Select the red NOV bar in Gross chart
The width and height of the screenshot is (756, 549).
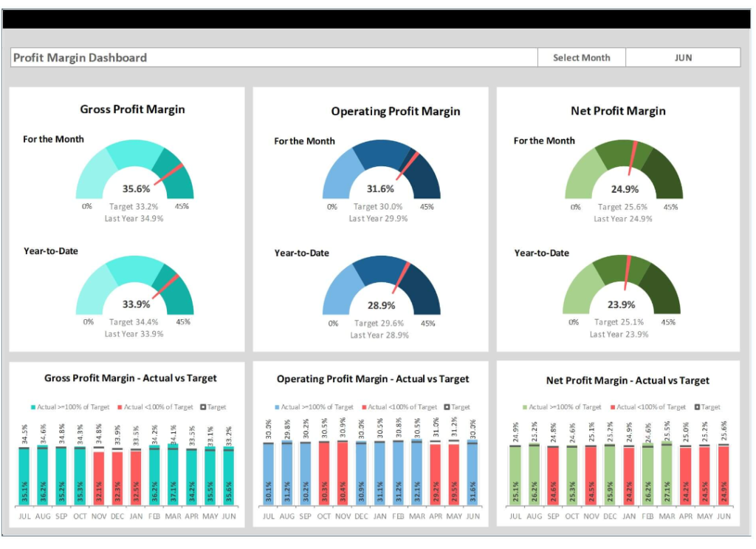[99, 477]
